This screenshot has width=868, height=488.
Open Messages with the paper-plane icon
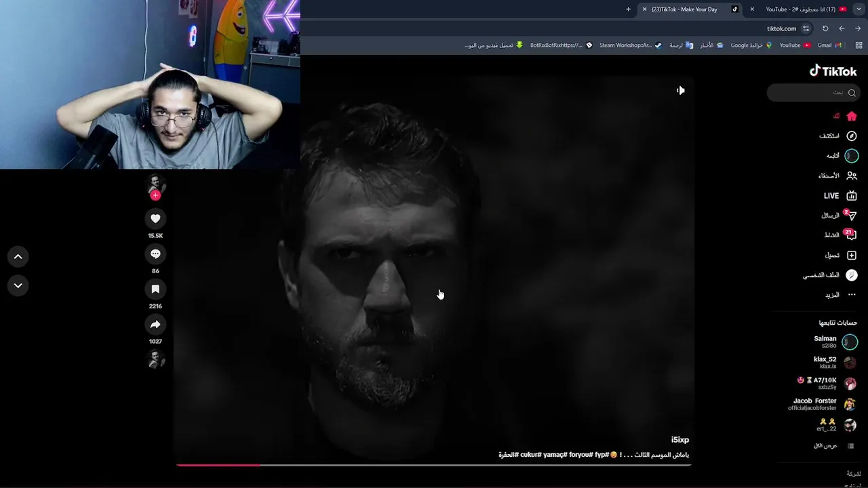click(x=852, y=216)
